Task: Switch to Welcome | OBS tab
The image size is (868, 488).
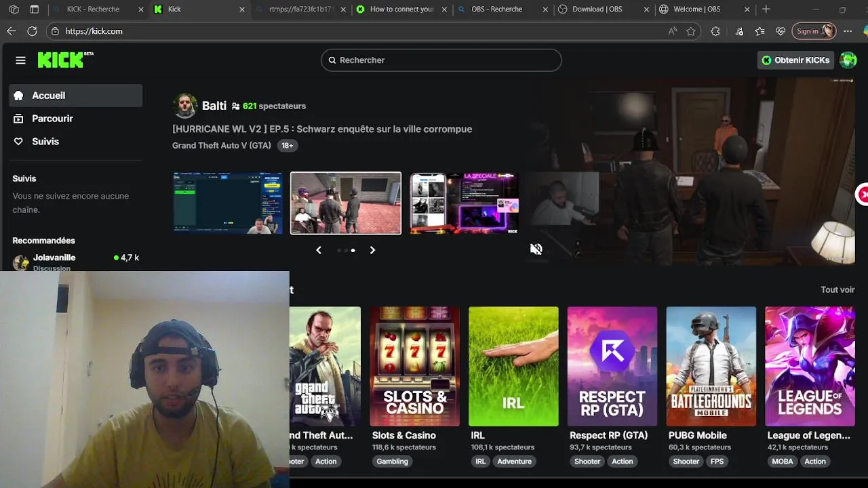Action: (697, 9)
